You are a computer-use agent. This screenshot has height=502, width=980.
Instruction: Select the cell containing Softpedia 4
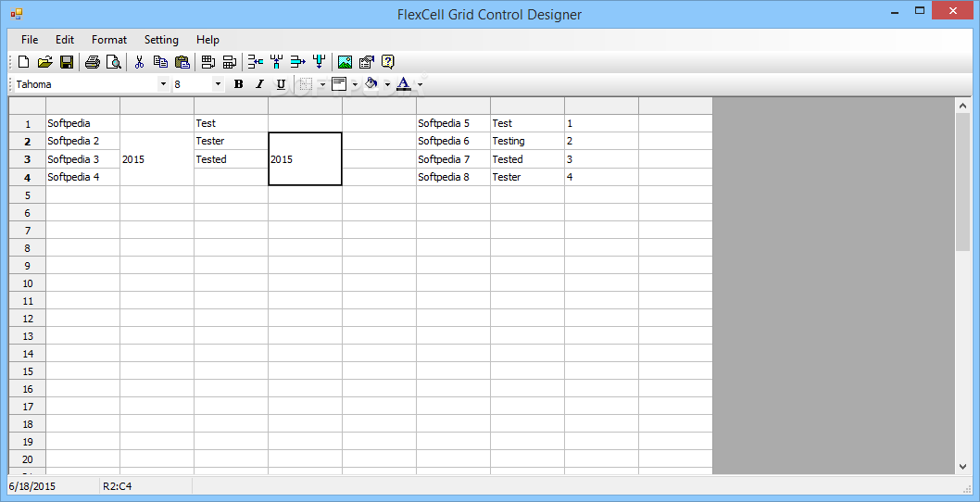82,177
